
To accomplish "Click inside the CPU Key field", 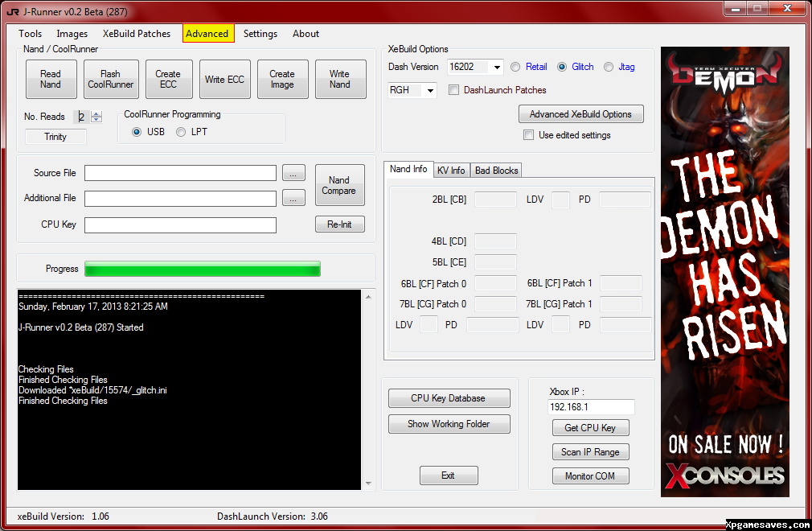I will pyautogui.click(x=180, y=225).
